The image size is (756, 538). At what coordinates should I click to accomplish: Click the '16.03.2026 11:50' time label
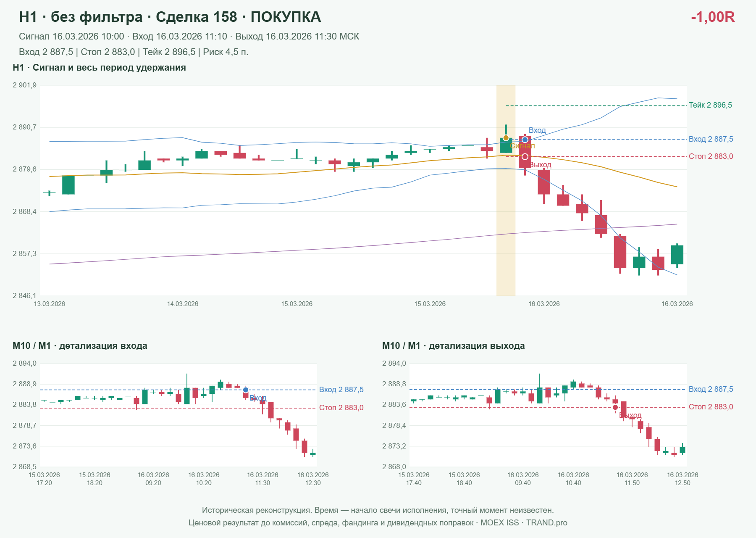coord(632,479)
